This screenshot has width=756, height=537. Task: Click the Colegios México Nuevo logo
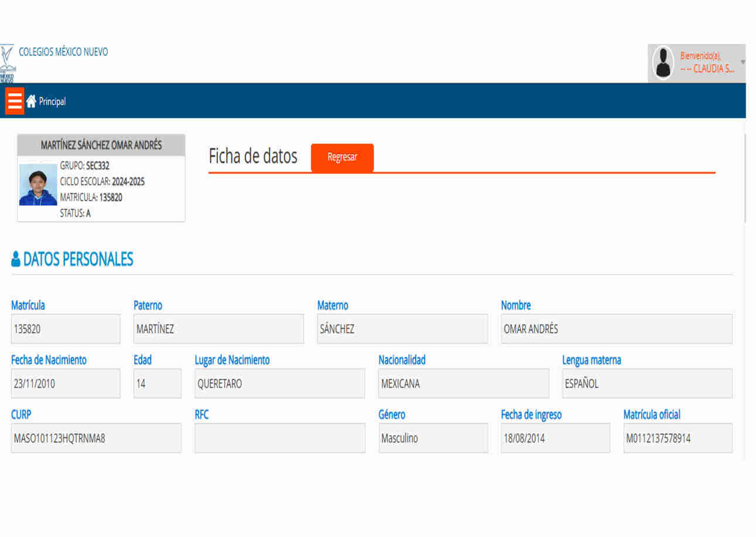(8, 63)
